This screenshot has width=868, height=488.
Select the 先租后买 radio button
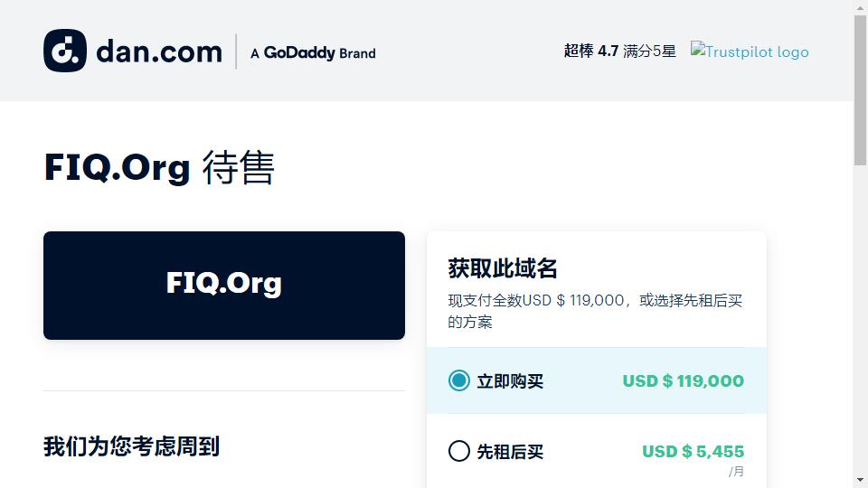point(459,451)
